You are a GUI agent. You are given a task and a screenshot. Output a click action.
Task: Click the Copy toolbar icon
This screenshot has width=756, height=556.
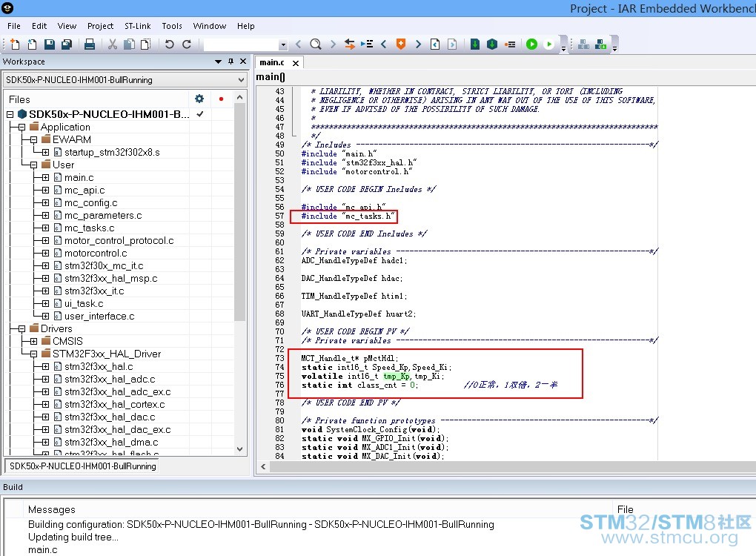pos(129,44)
